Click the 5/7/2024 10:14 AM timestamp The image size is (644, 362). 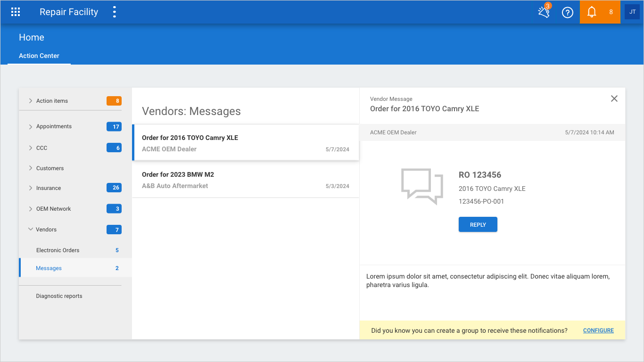pos(590,132)
